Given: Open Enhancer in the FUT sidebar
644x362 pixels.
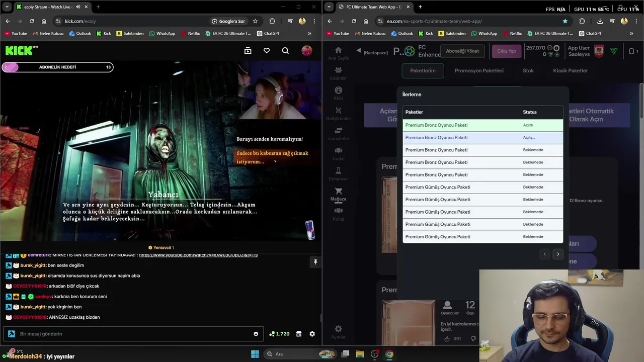Looking at the screenshot, I should pos(338,174).
